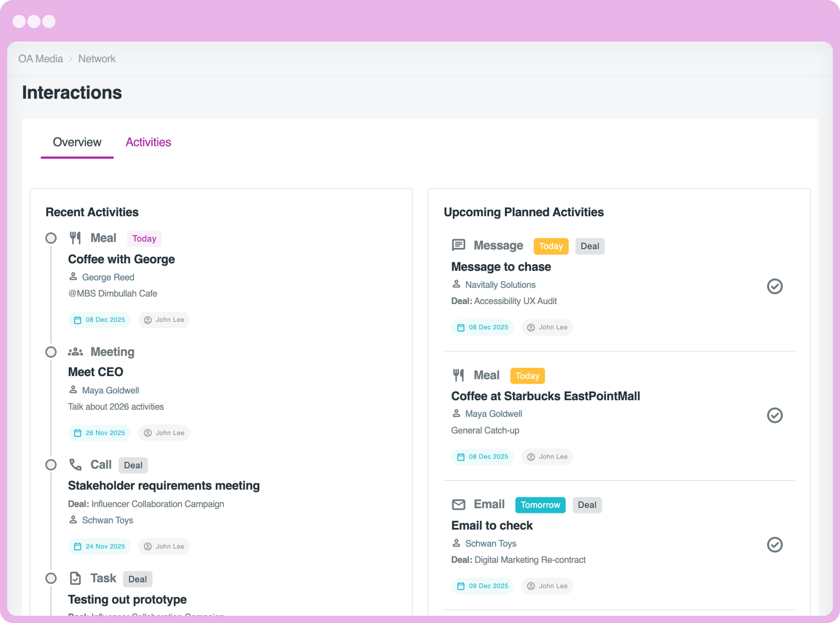Open Navitally Solutions contact link
This screenshot has height=623, width=840.
[500, 285]
